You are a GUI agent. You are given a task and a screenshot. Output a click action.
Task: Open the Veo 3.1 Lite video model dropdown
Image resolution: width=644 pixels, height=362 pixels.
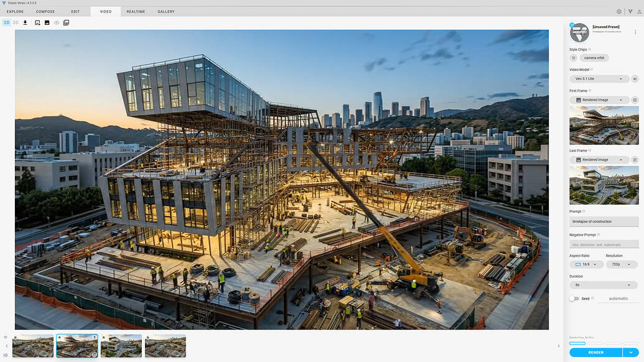[599, 79]
